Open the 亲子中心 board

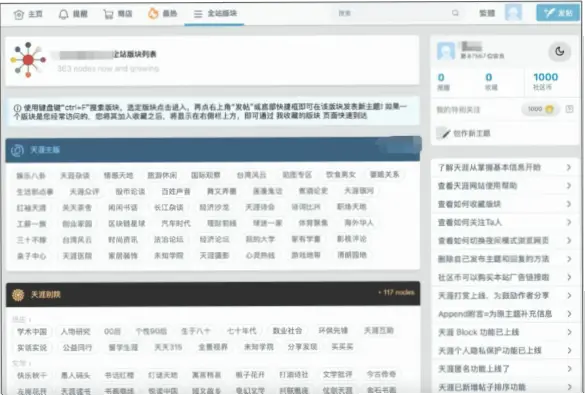(31, 256)
